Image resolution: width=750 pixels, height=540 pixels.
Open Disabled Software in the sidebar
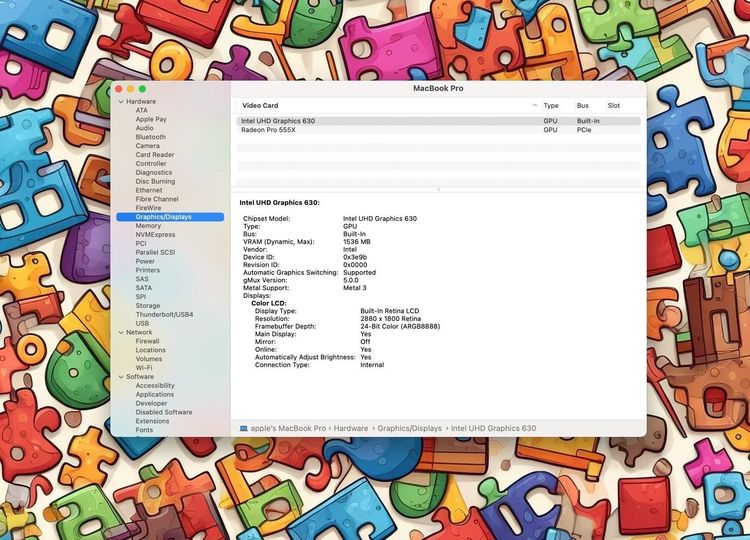click(x=164, y=412)
